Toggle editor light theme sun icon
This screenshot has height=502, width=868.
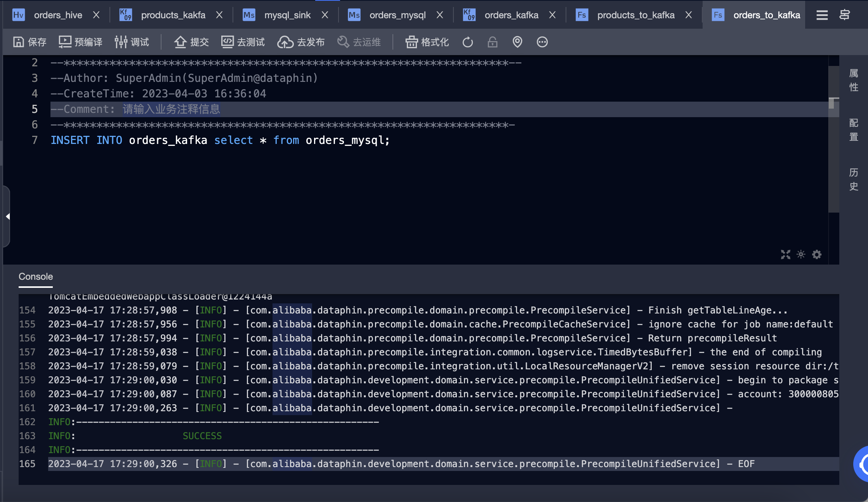pyautogui.click(x=801, y=254)
